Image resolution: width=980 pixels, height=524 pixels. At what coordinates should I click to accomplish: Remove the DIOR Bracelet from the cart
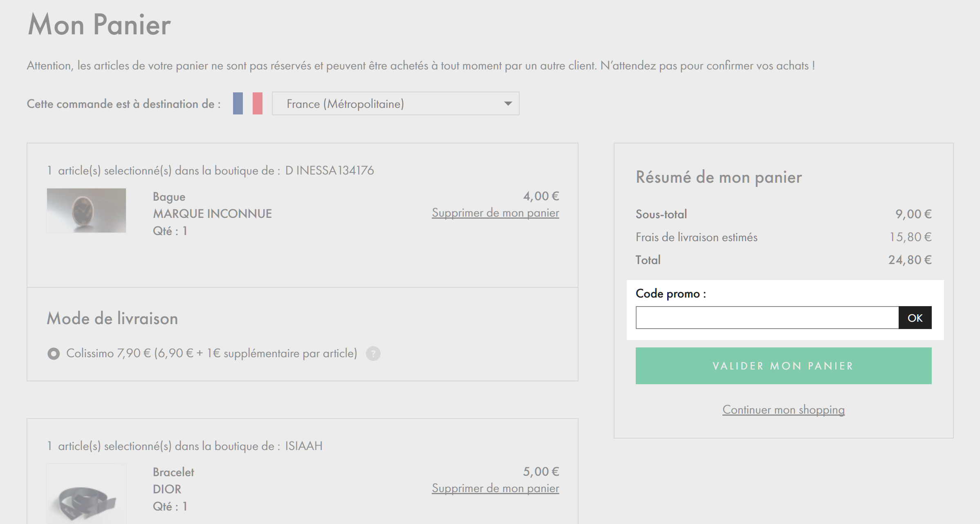[495, 488]
